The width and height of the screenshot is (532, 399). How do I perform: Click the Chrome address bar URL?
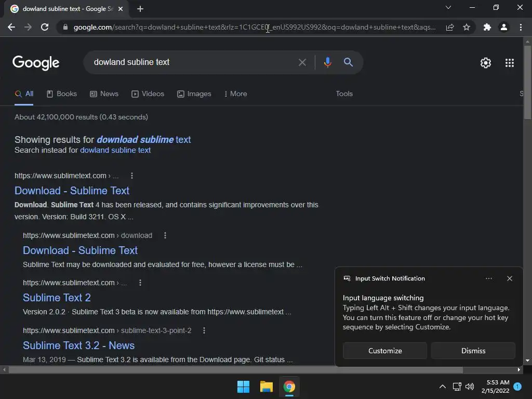point(255,27)
